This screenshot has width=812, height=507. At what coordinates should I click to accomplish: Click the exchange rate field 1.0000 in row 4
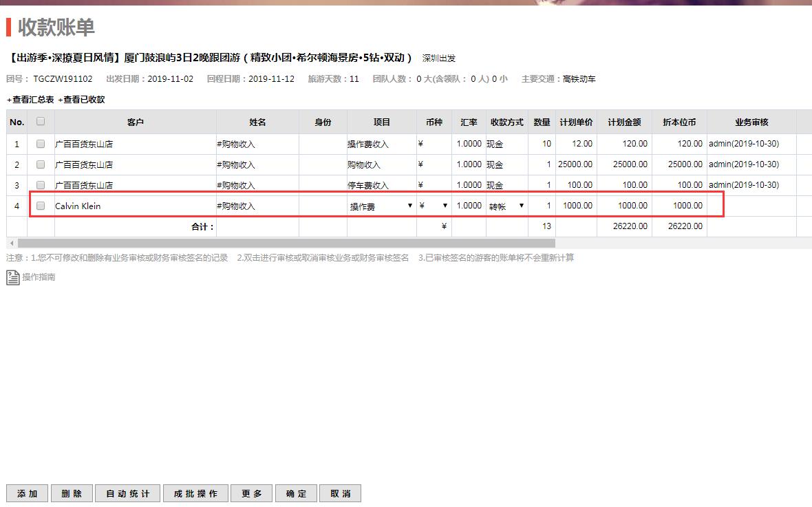[469, 206]
